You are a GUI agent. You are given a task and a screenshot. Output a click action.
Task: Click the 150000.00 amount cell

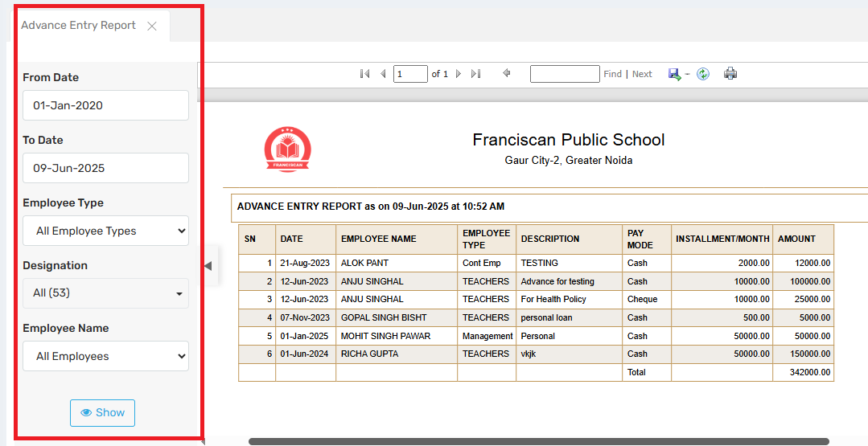[803, 354]
